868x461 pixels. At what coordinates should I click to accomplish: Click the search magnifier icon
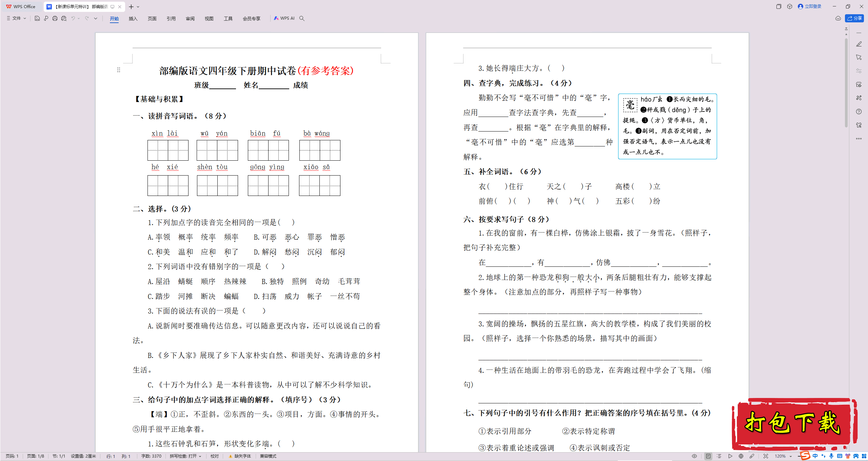point(302,18)
